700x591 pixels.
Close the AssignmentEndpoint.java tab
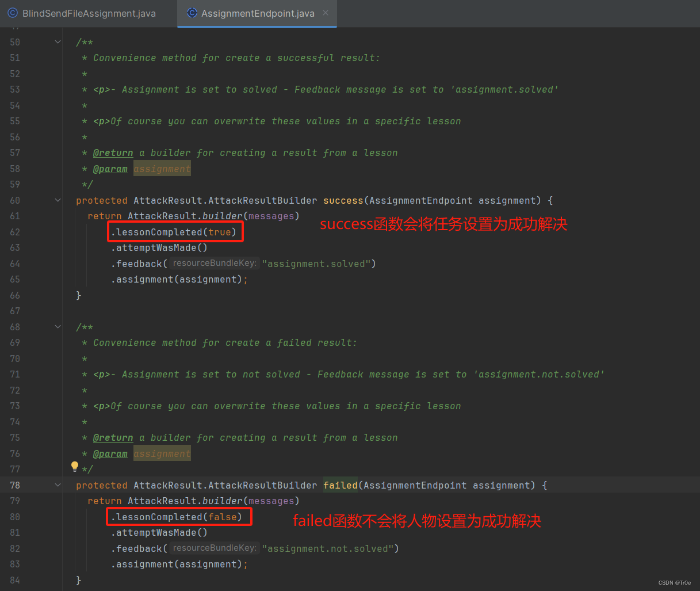(326, 13)
